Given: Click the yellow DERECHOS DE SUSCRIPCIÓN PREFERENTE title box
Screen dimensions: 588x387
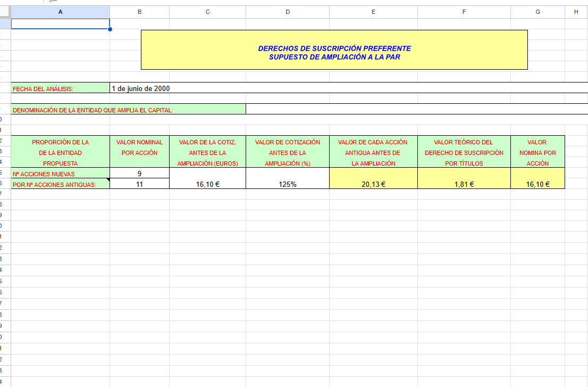Looking at the screenshot, I should coord(334,50).
